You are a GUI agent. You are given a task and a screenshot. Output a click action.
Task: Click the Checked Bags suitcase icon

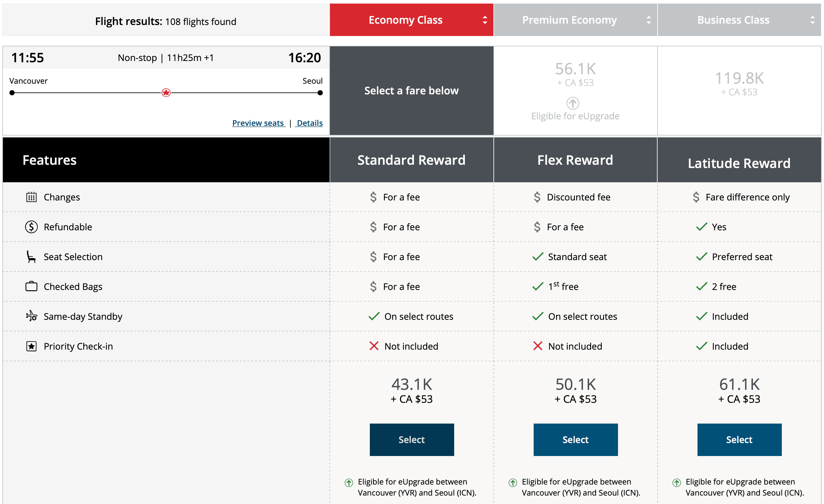click(x=31, y=286)
